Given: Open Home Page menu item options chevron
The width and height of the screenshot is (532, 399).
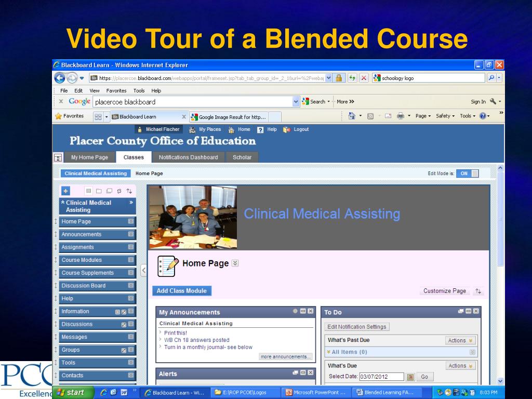Looking at the screenshot, I should click(x=131, y=221).
